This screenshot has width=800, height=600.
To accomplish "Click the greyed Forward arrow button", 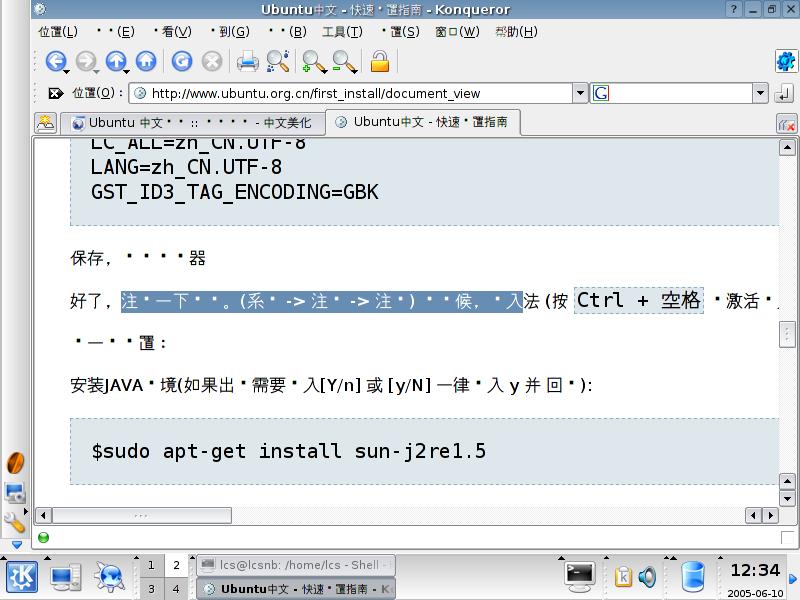I will tap(86, 62).
